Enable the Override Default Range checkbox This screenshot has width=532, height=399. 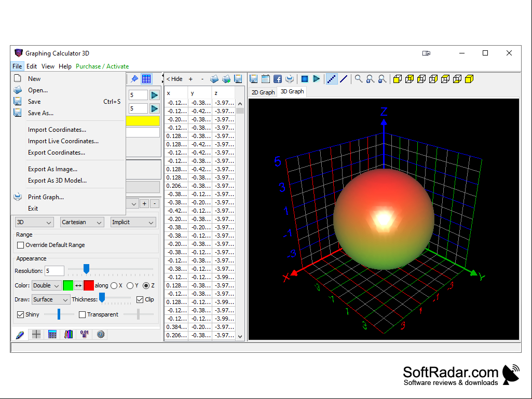(21, 245)
